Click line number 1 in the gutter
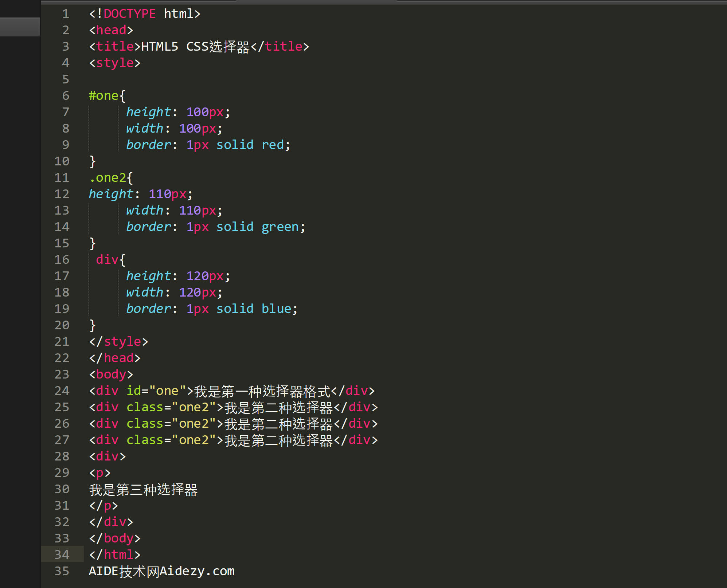Image resolution: width=727 pixels, height=588 pixels. 66,14
